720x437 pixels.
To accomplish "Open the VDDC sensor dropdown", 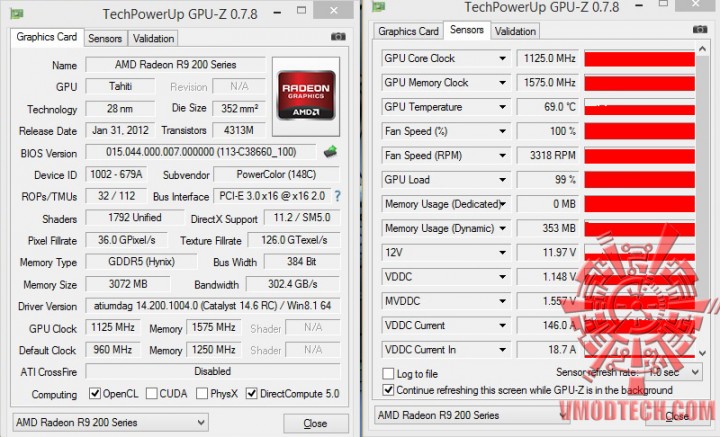I will (x=502, y=277).
